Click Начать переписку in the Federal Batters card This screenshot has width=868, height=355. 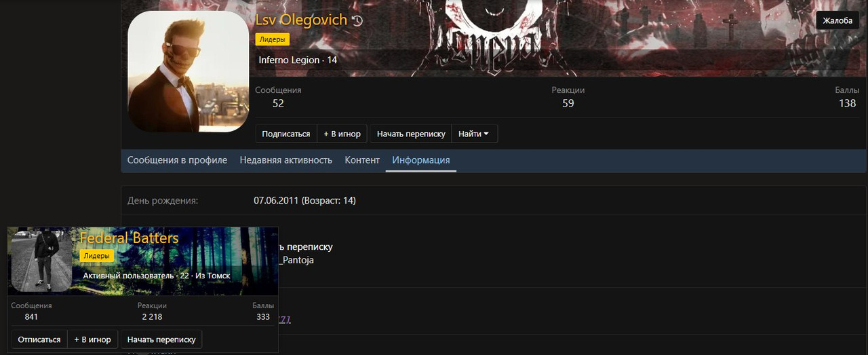(x=161, y=339)
